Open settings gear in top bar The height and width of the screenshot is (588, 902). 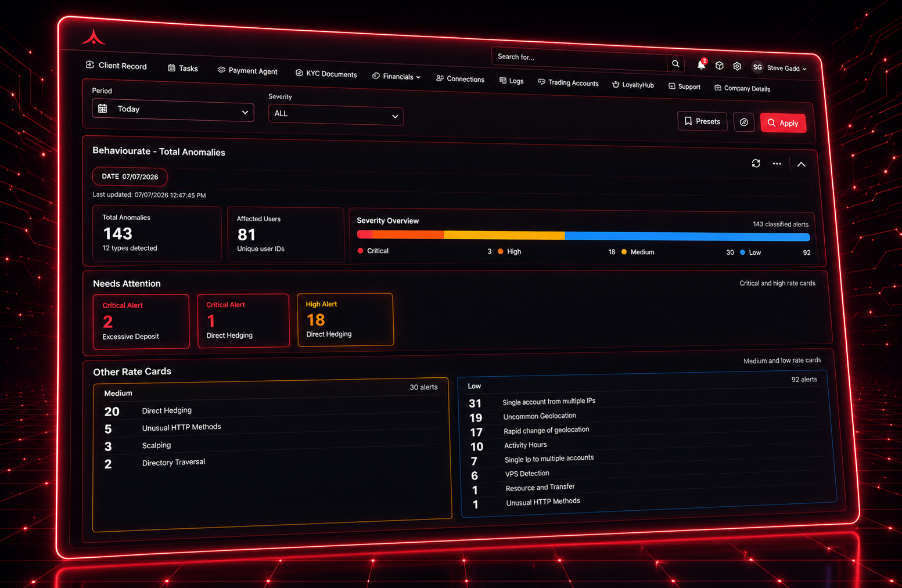(737, 66)
